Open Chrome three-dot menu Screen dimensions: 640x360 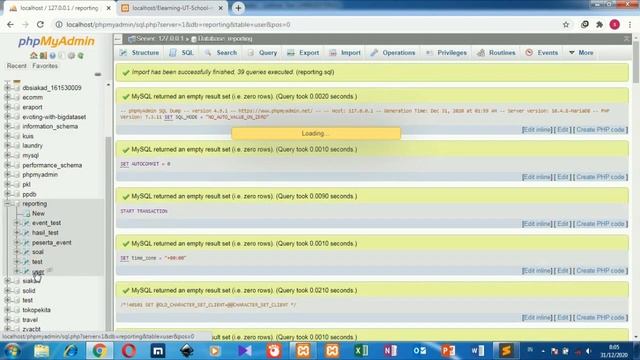(630, 24)
